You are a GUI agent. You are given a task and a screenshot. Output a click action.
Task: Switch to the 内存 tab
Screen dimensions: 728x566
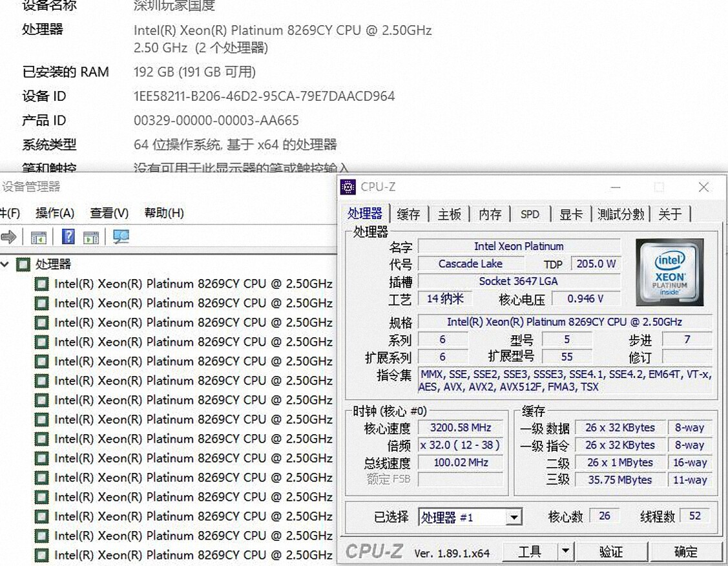490,215
